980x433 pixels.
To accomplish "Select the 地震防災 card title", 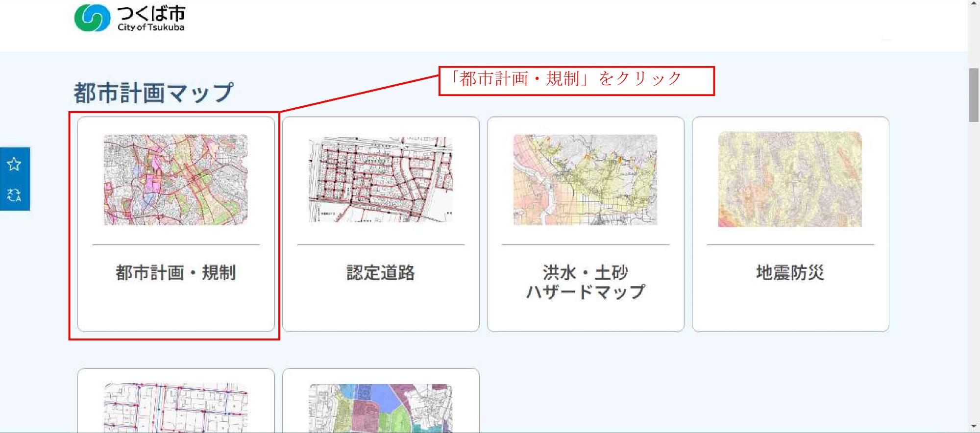I will click(x=790, y=272).
